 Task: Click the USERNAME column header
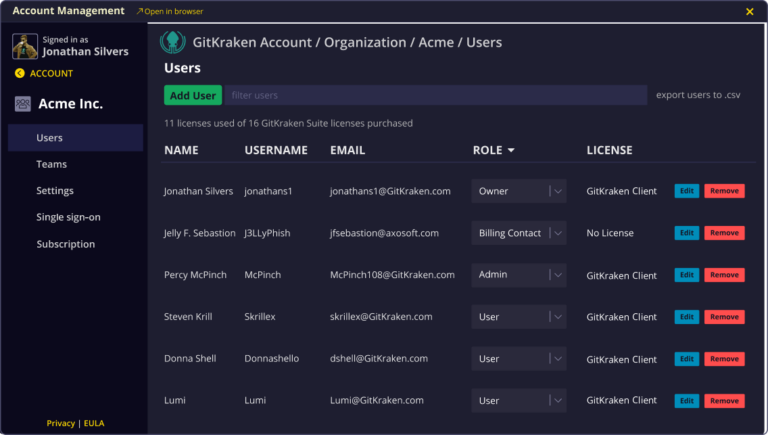276,150
